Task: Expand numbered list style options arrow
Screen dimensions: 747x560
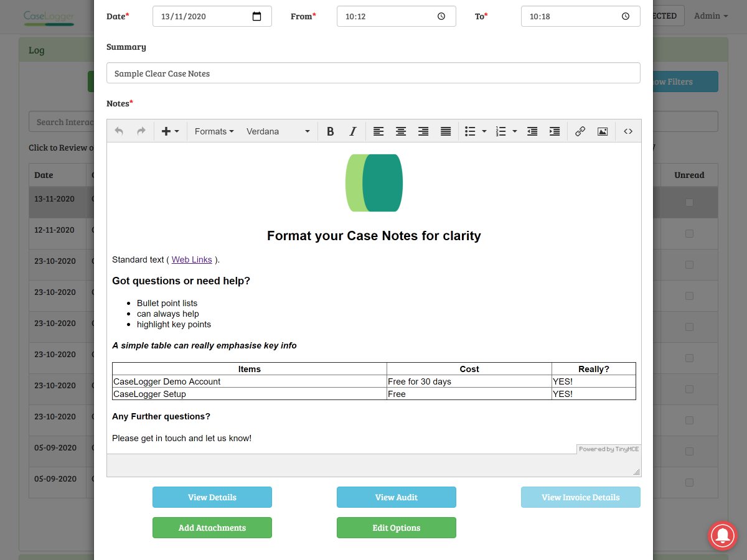Action: click(515, 131)
